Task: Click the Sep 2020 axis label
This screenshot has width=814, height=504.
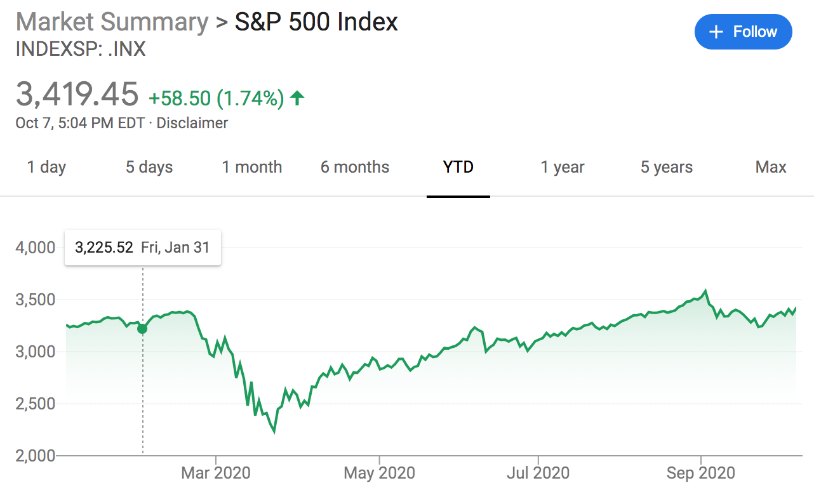Action: (x=700, y=473)
